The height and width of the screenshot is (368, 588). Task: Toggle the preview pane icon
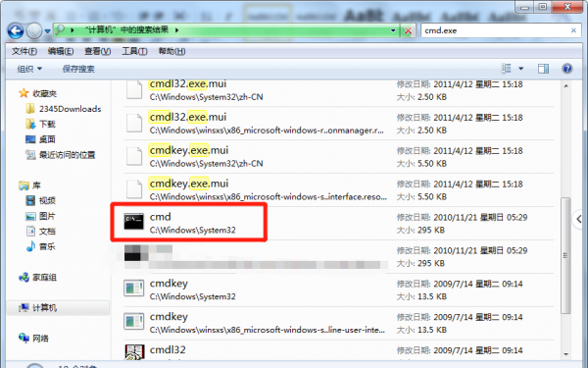(543, 69)
